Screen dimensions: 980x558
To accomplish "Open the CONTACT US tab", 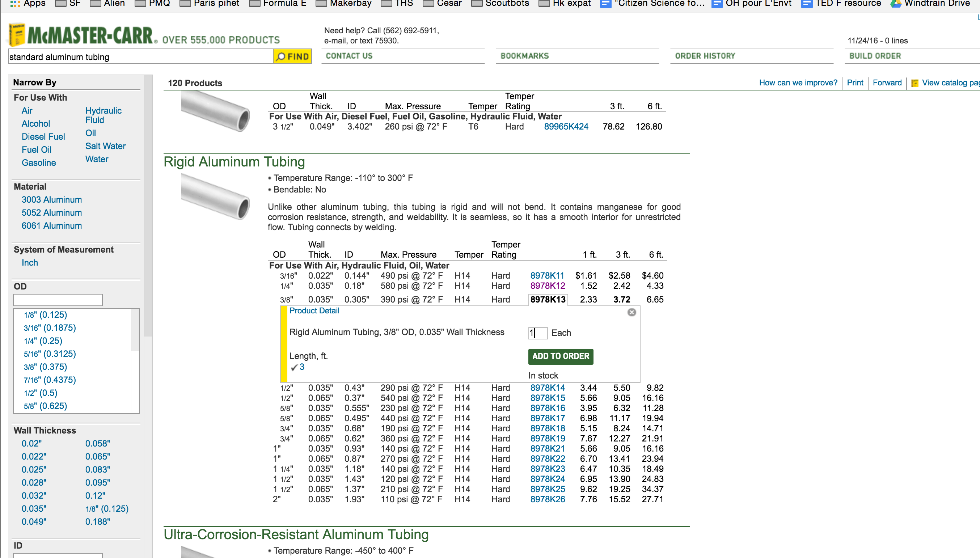I will tap(403, 56).
